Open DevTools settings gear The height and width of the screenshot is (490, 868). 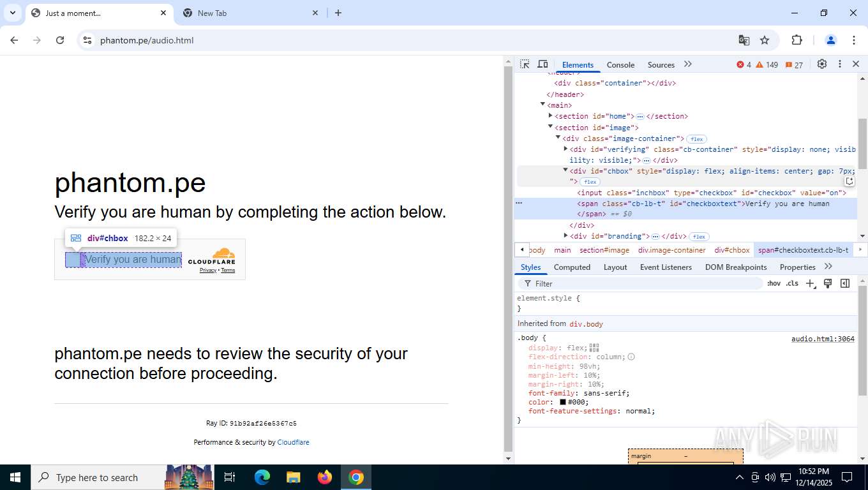pos(822,64)
